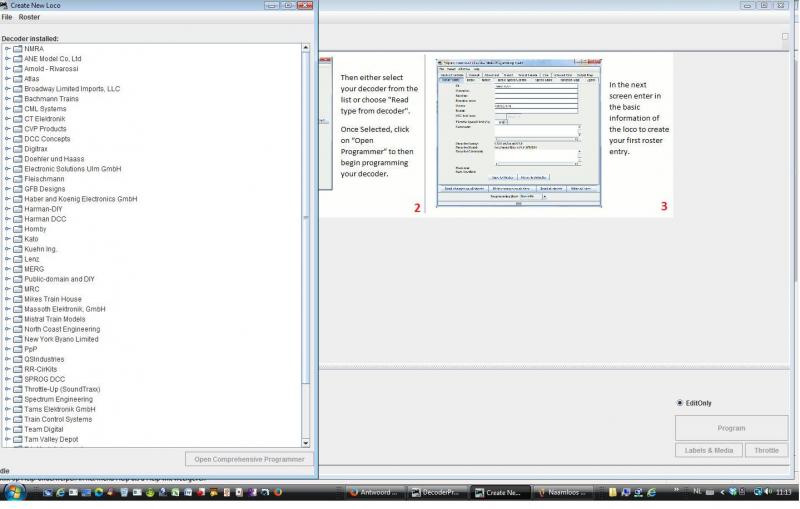800x509 pixels.
Task: Click the folder icon beside MRC
Action: tap(18, 289)
